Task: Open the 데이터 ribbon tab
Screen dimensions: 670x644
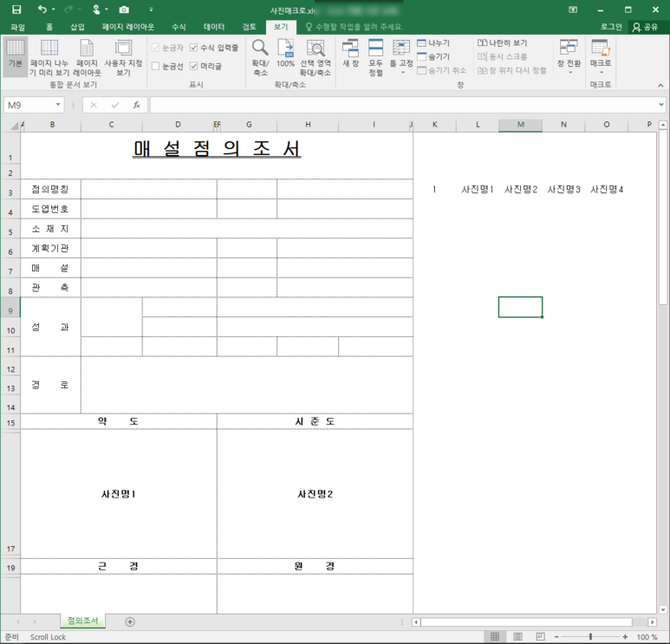Action: tap(213, 27)
